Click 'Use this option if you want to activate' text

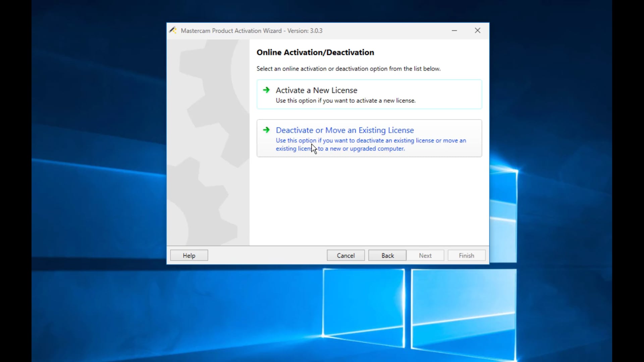tap(346, 101)
